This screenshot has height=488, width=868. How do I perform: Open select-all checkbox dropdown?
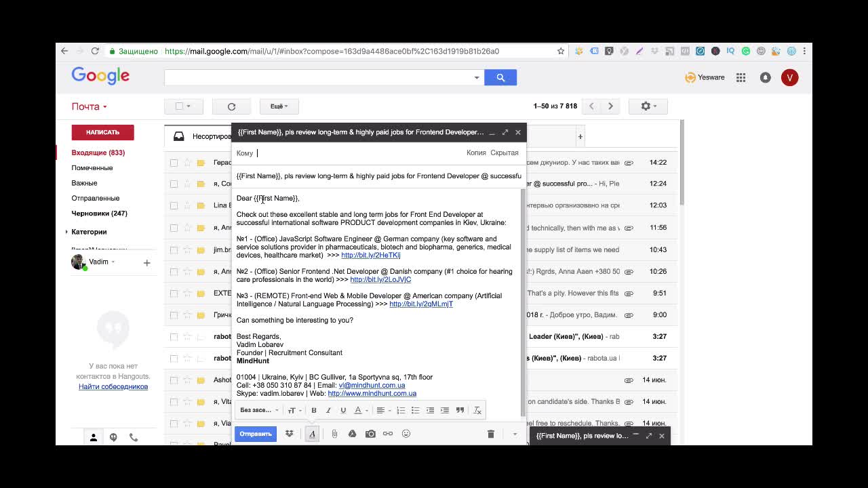coord(184,106)
